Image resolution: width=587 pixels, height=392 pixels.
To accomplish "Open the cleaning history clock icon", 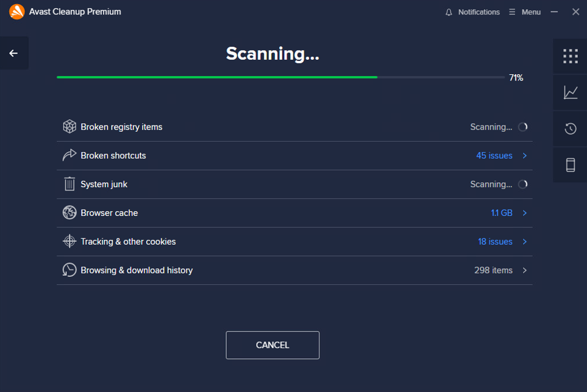I will 570,128.
